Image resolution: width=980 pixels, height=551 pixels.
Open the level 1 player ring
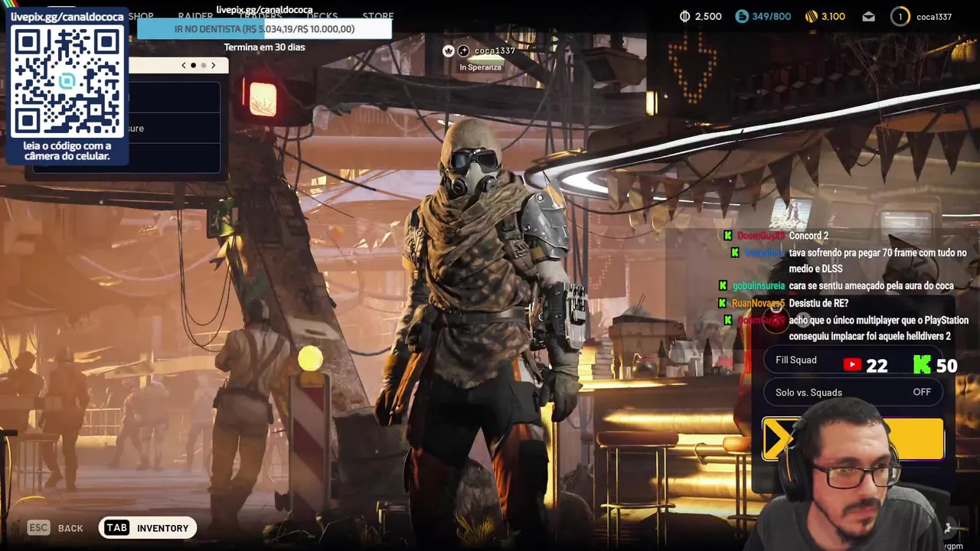[900, 16]
